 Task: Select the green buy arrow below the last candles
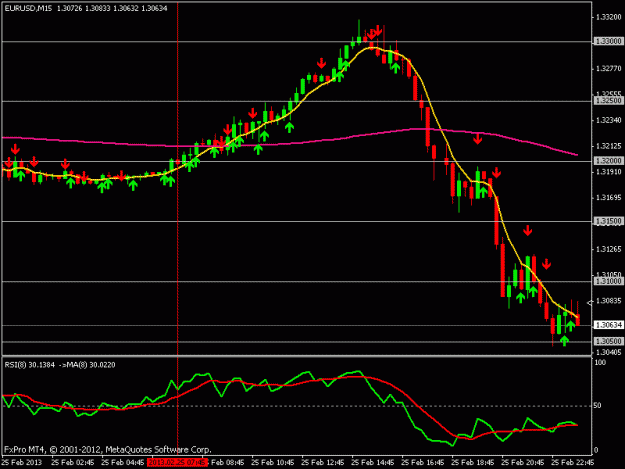point(564,341)
